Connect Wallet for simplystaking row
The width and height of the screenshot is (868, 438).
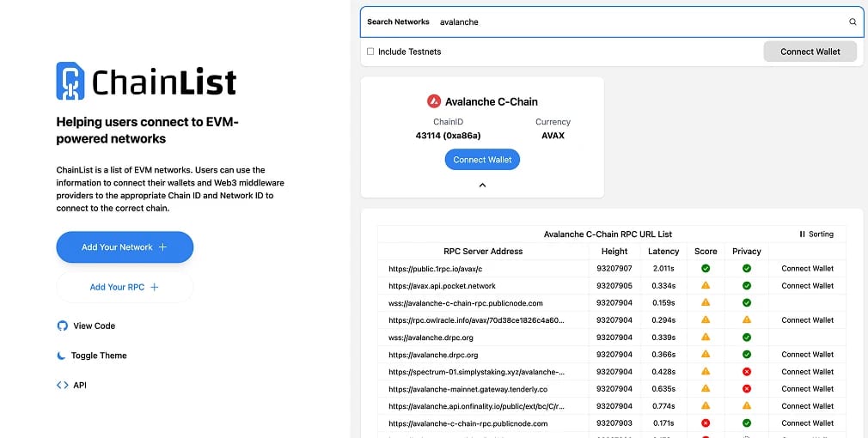[808, 372]
